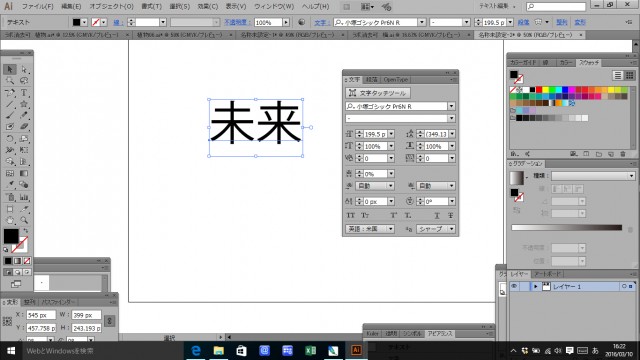This screenshot has width=640, height=360.
Task: Open Illustrator from the Windows taskbar
Action: [356, 350]
